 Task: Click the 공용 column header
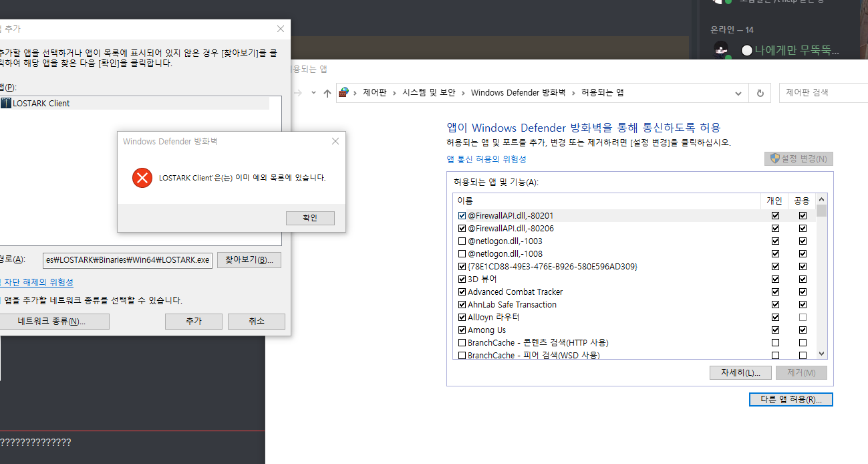[802, 201]
